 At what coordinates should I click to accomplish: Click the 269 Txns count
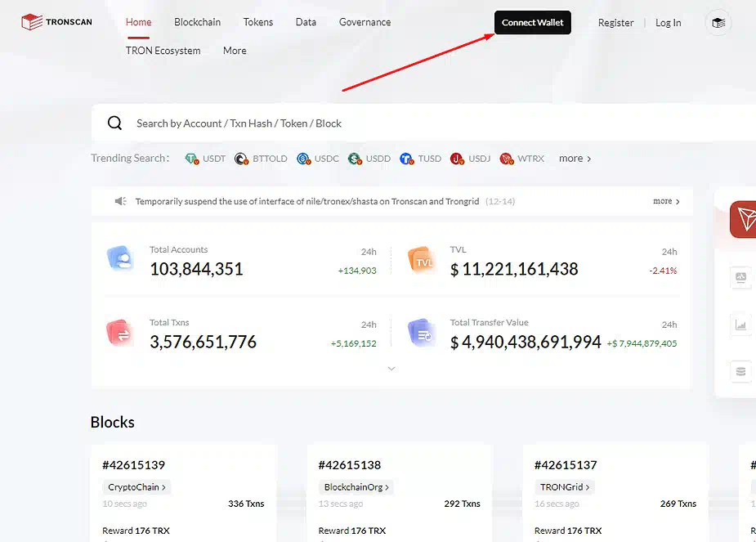tap(678, 504)
